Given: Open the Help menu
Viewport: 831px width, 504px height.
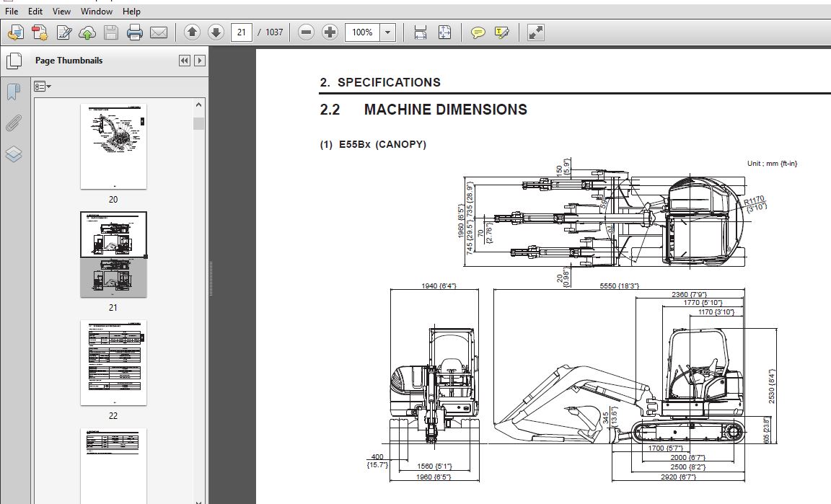Looking at the screenshot, I should pos(131,11).
